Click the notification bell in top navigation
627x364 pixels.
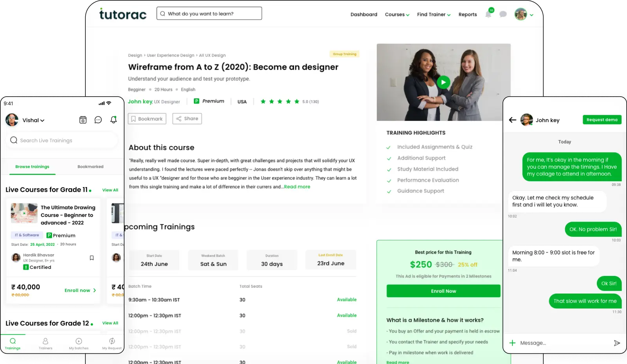[488, 14]
